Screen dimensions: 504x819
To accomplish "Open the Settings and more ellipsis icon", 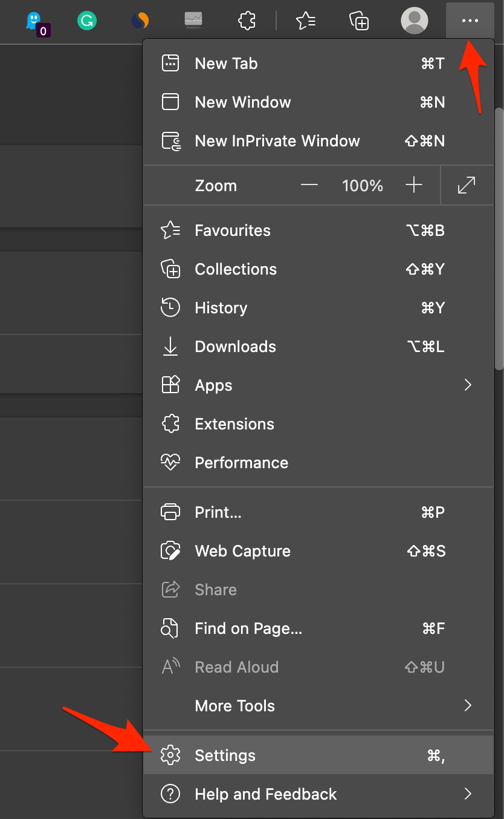I will point(470,20).
